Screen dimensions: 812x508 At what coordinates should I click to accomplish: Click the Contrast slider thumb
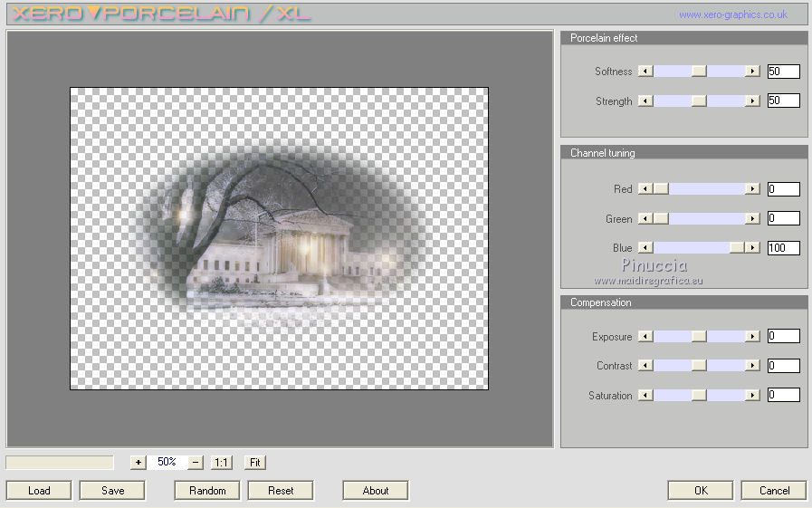click(699, 366)
